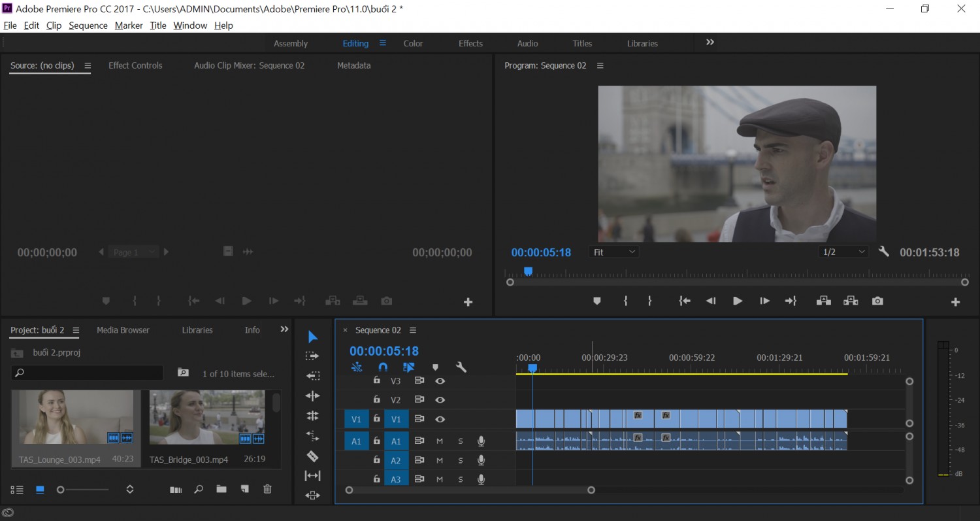Image resolution: width=980 pixels, height=521 pixels.
Task: Open playback resolution 1/2 dropdown
Action: (843, 252)
